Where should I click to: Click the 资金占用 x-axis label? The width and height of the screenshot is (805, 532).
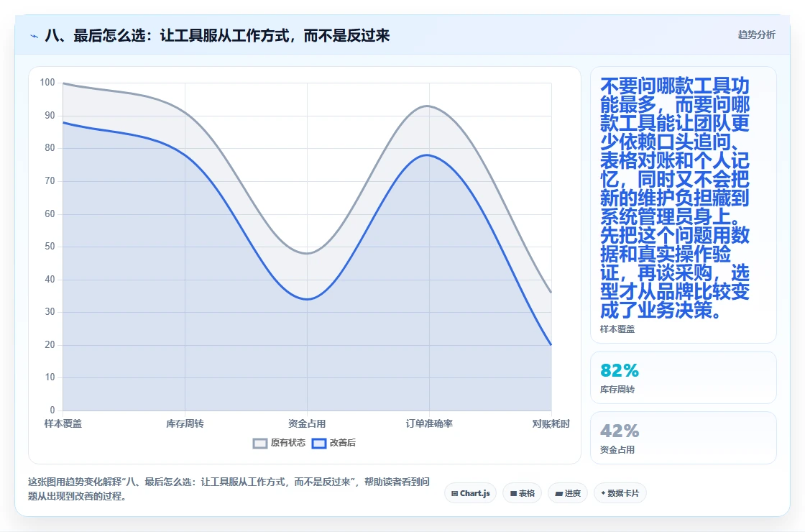tap(307, 423)
